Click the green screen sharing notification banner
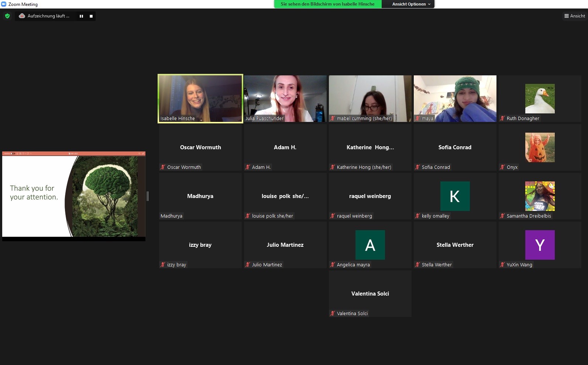The width and height of the screenshot is (588, 365). pyautogui.click(x=327, y=4)
